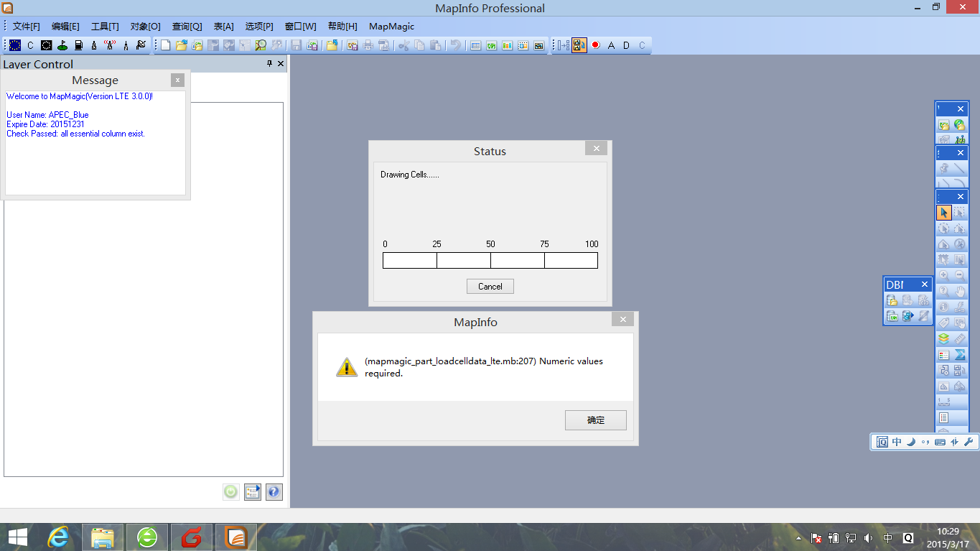
Task: Open the MapMagic menu
Action: coord(391,27)
